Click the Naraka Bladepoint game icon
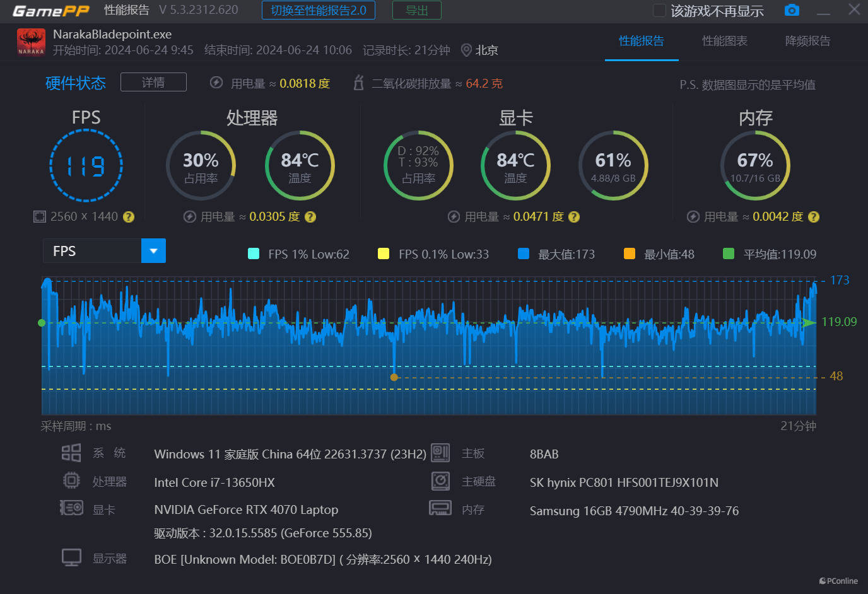This screenshot has height=594, width=868. (31, 42)
